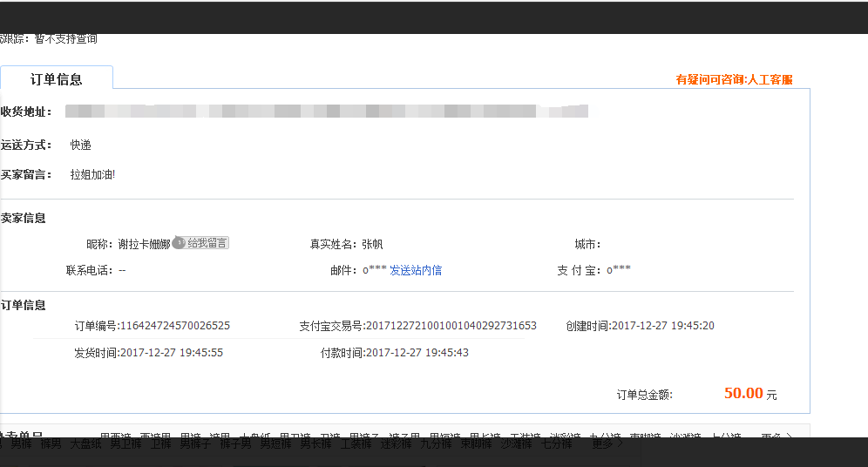Open the 束脚裤 keyword link
The height and width of the screenshot is (467, 868).
(476, 443)
